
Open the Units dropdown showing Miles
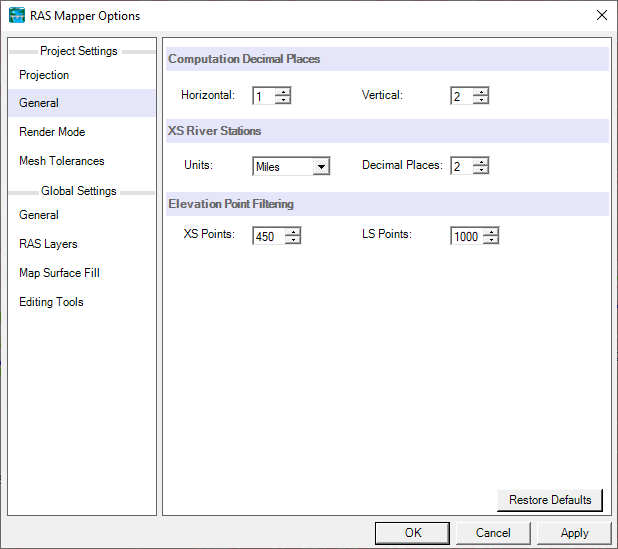[321, 166]
